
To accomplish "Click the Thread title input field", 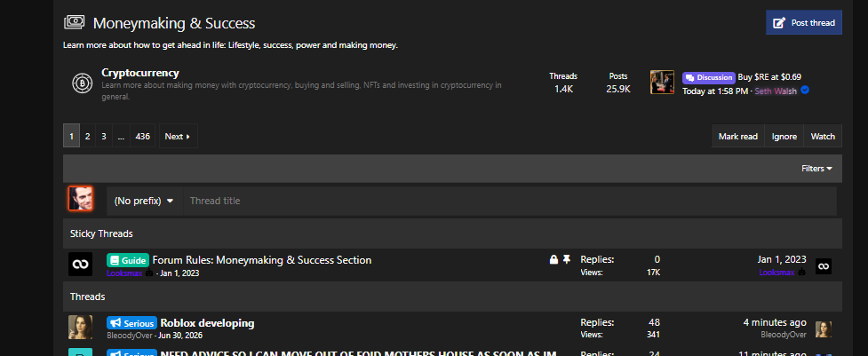I will 509,201.
